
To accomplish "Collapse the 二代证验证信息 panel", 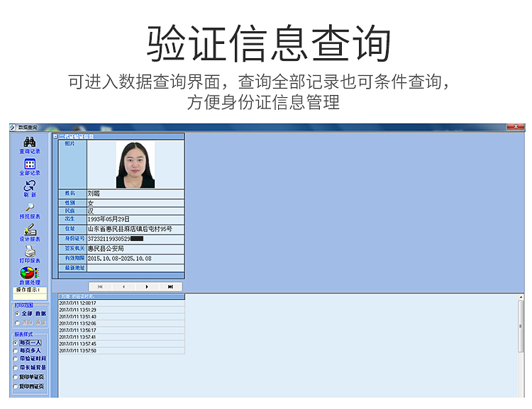I will pyautogui.click(x=55, y=136).
